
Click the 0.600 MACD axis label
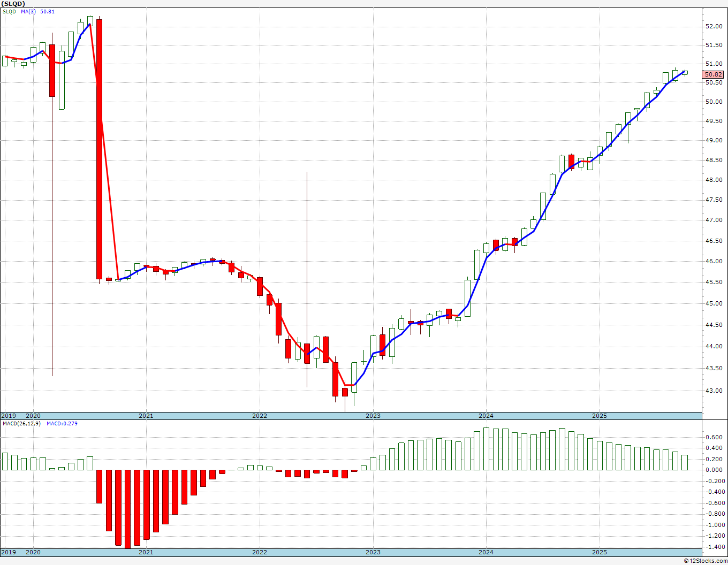(x=715, y=437)
